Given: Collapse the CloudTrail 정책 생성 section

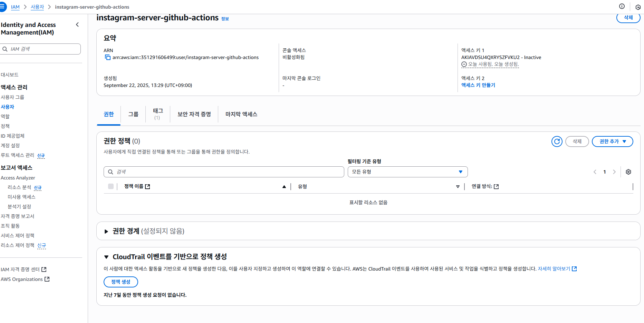Looking at the screenshot, I should pos(106,257).
